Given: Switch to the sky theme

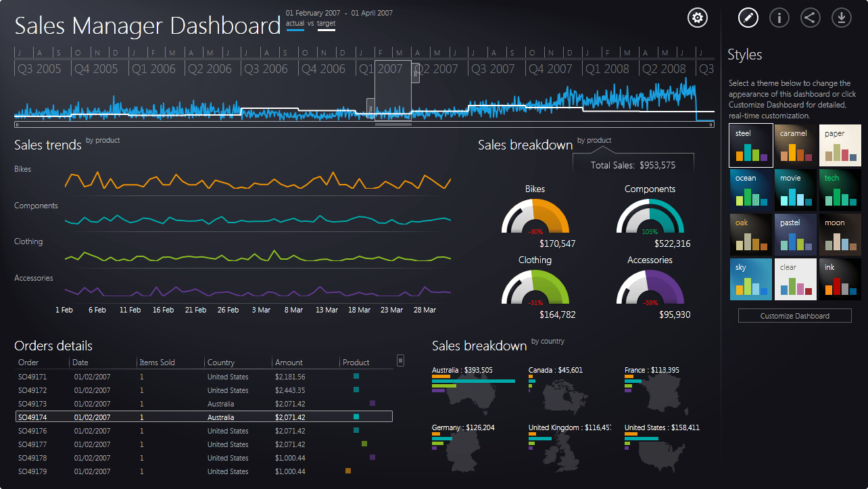Looking at the screenshot, I should 751,279.
